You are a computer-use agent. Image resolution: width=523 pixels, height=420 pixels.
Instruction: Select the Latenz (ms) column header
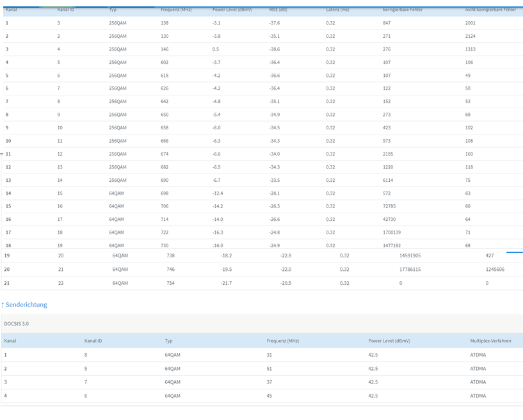click(x=337, y=10)
